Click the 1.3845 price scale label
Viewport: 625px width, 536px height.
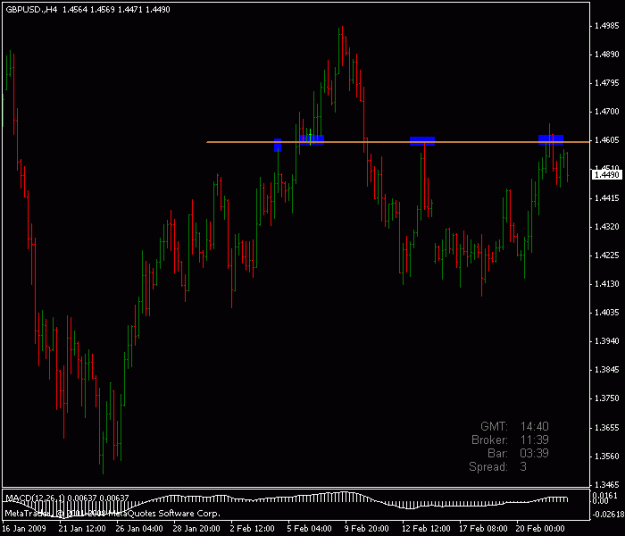point(607,370)
